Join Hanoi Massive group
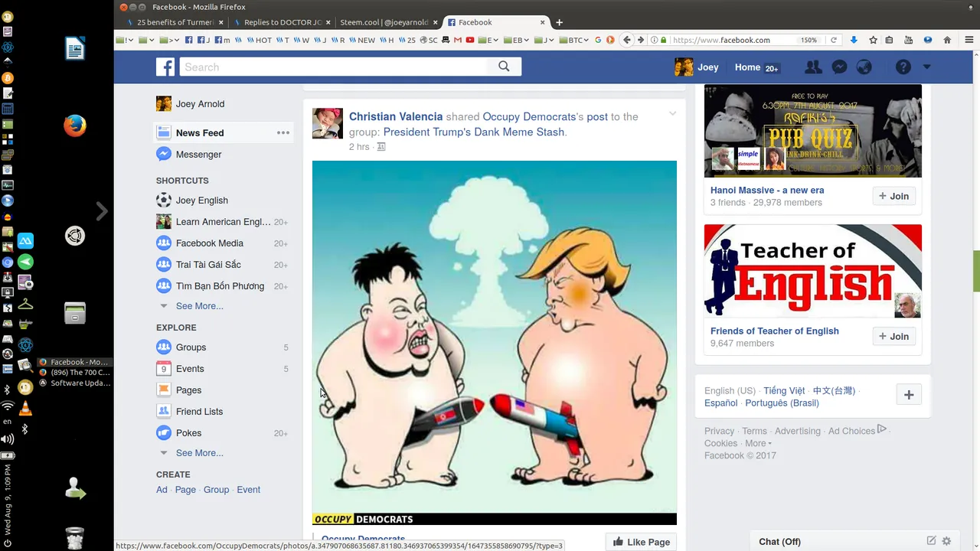The width and height of the screenshot is (980, 551). point(893,196)
